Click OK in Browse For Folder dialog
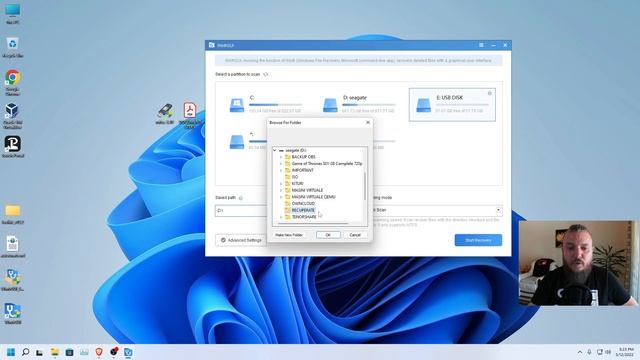The image size is (640, 360). (328, 235)
